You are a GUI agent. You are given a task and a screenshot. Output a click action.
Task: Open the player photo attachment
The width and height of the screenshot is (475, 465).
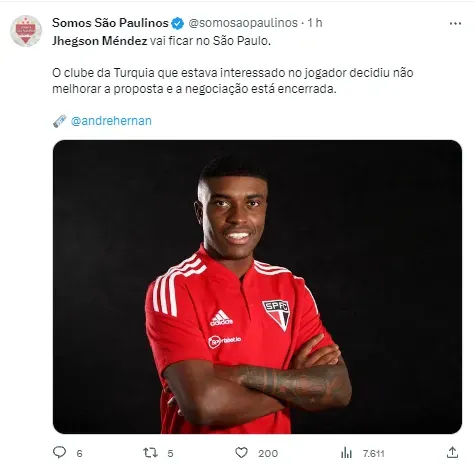pyautogui.click(x=257, y=287)
